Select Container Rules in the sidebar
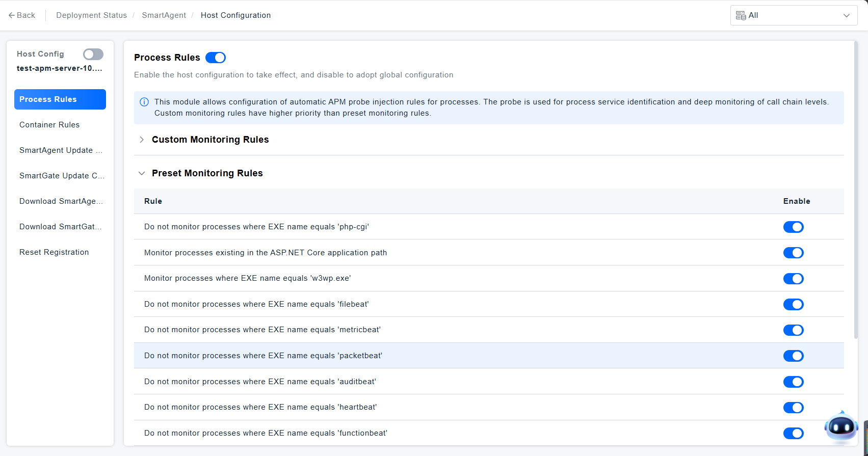Image resolution: width=868 pixels, height=456 pixels. (x=49, y=125)
